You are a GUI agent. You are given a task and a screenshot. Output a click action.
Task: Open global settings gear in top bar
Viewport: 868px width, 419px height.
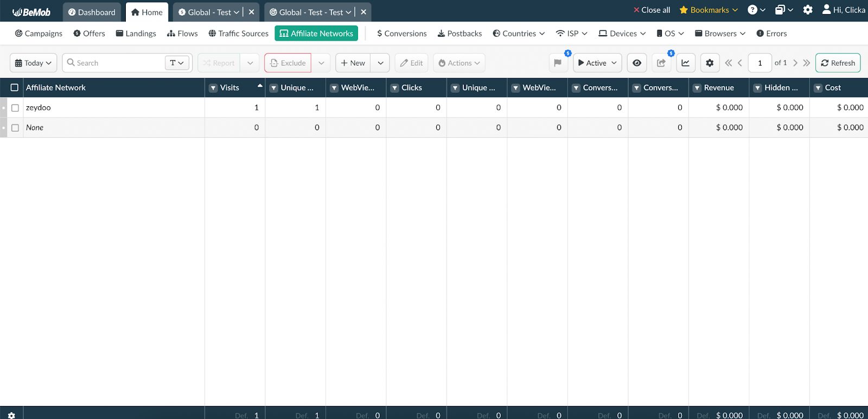pos(808,10)
